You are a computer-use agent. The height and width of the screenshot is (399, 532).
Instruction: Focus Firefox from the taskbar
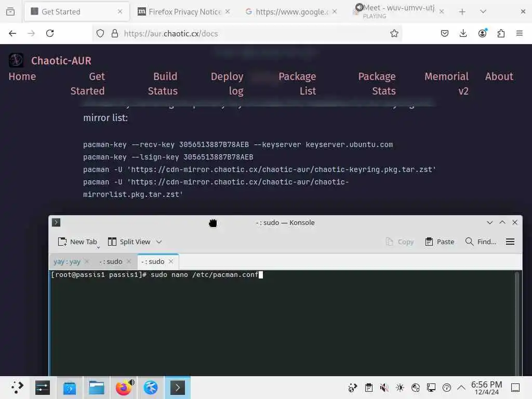pos(124,388)
